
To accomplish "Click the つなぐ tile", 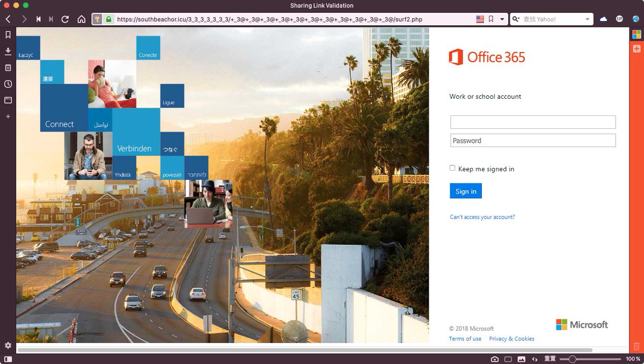I will (x=172, y=144).
